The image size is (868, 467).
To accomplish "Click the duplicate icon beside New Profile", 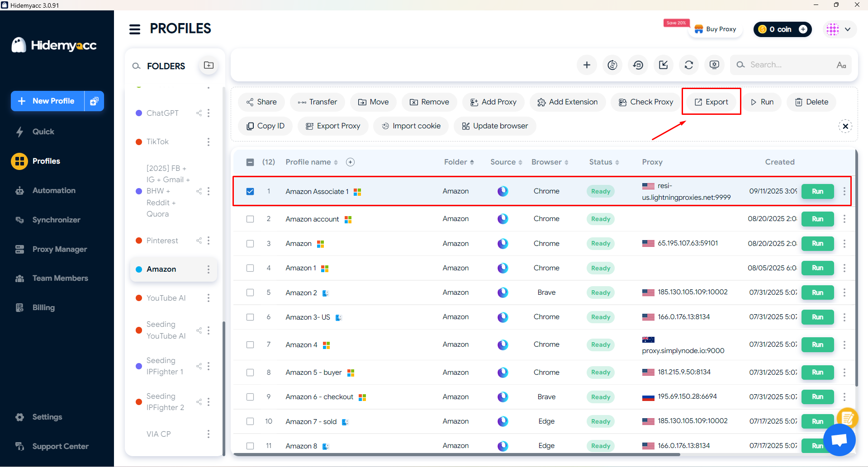I will (94, 101).
